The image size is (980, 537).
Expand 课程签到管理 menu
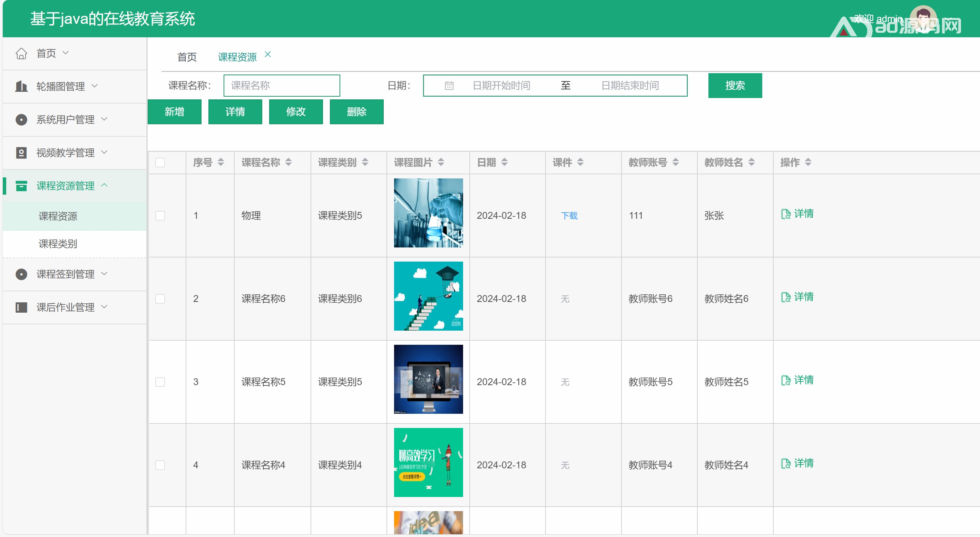tap(66, 274)
